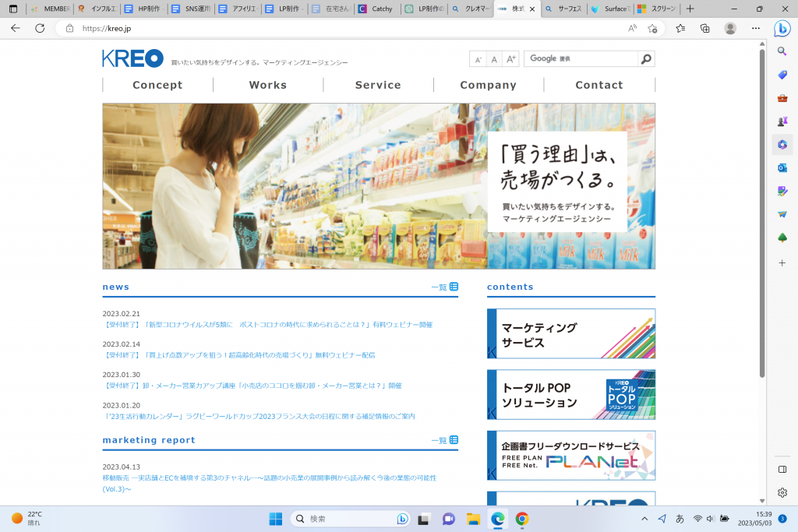Switch to the Catchy browser tab
This screenshot has height=532, width=798.
[377, 9]
